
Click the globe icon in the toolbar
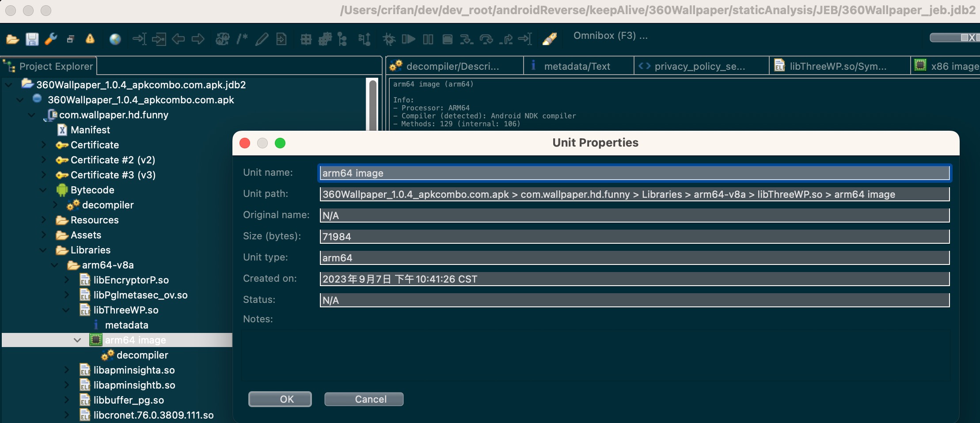pyautogui.click(x=115, y=39)
